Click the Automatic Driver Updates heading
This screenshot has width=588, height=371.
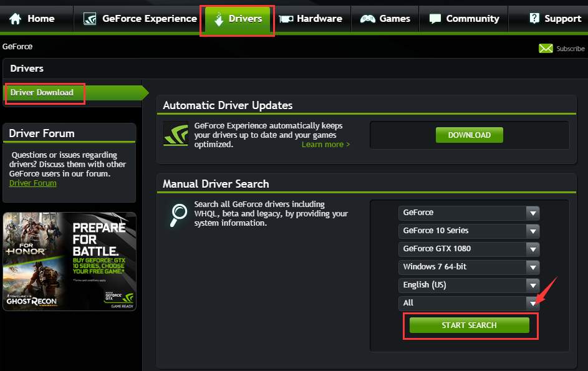pos(228,105)
